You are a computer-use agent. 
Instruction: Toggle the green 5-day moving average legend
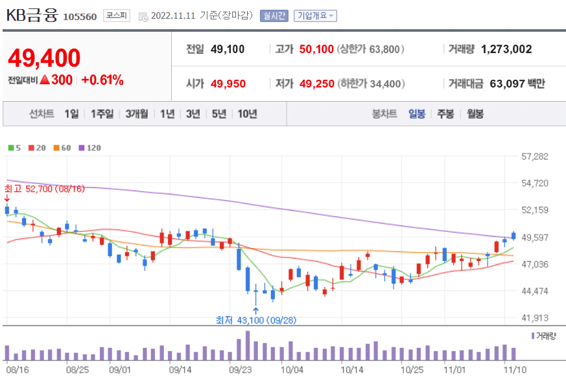point(13,146)
